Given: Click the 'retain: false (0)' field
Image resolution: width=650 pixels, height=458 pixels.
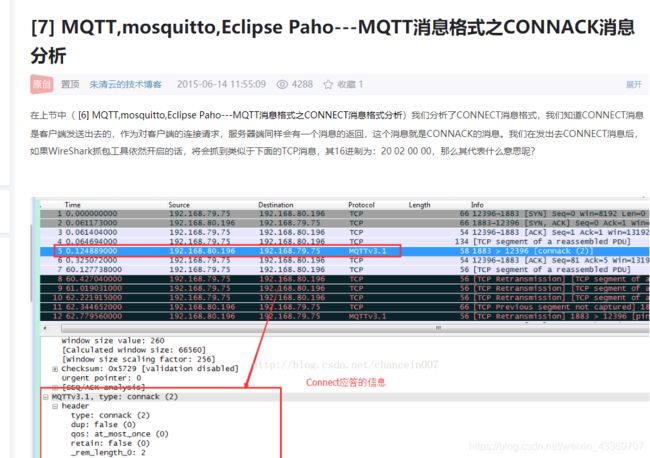Looking at the screenshot, I should click(x=110, y=443).
